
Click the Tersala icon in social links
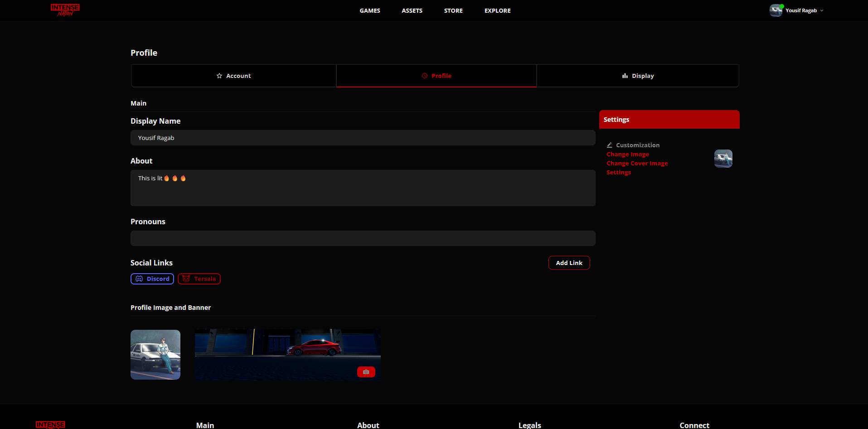pos(186,279)
